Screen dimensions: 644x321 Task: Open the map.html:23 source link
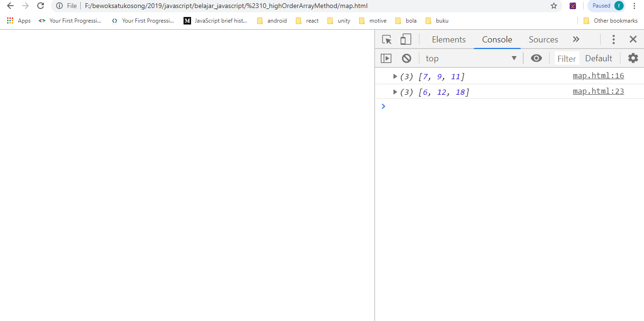[598, 91]
